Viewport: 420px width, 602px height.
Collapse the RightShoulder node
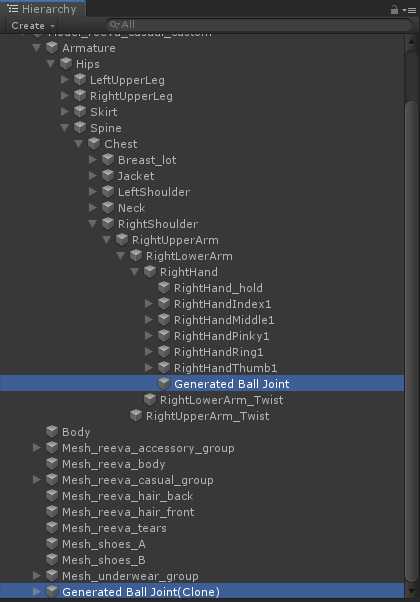pyautogui.click(x=92, y=223)
